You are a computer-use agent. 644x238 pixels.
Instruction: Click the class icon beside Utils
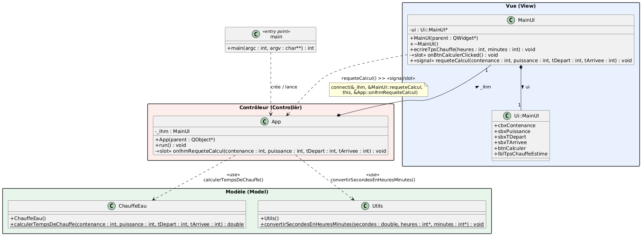(365, 206)
